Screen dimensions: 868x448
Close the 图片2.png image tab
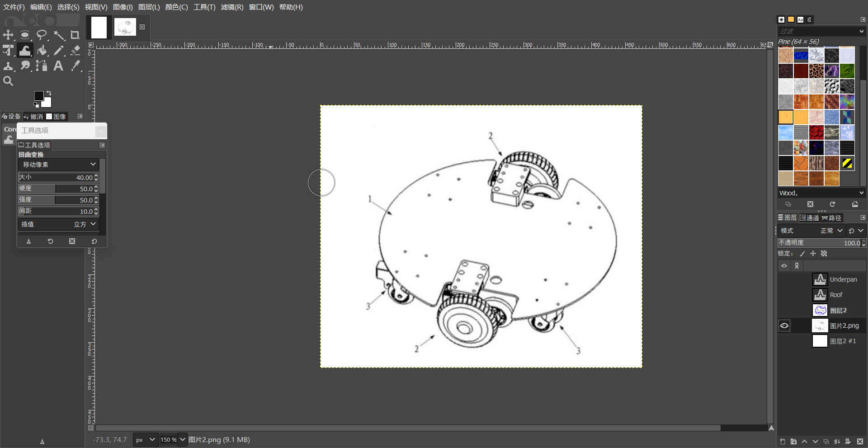click(142, 27)
